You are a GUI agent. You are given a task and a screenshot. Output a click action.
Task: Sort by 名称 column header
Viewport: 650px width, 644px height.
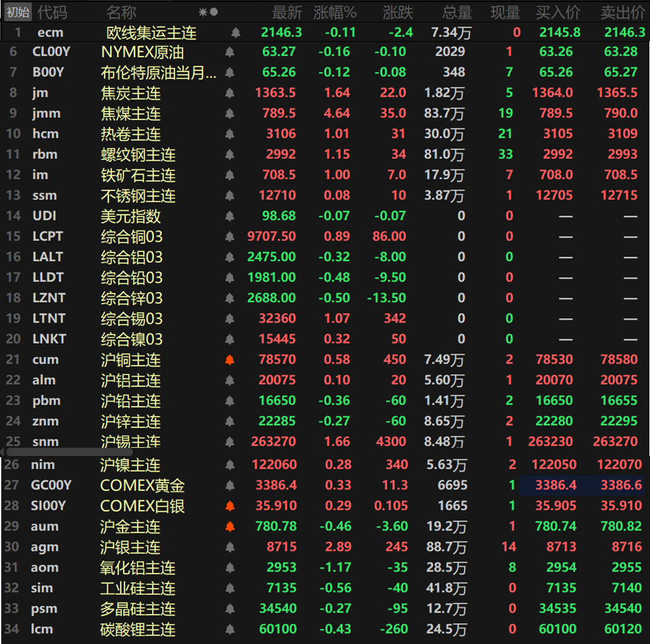[x=121, y=12]
